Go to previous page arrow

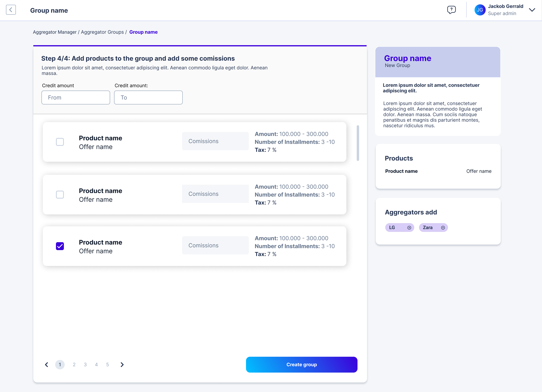(47, 364)
